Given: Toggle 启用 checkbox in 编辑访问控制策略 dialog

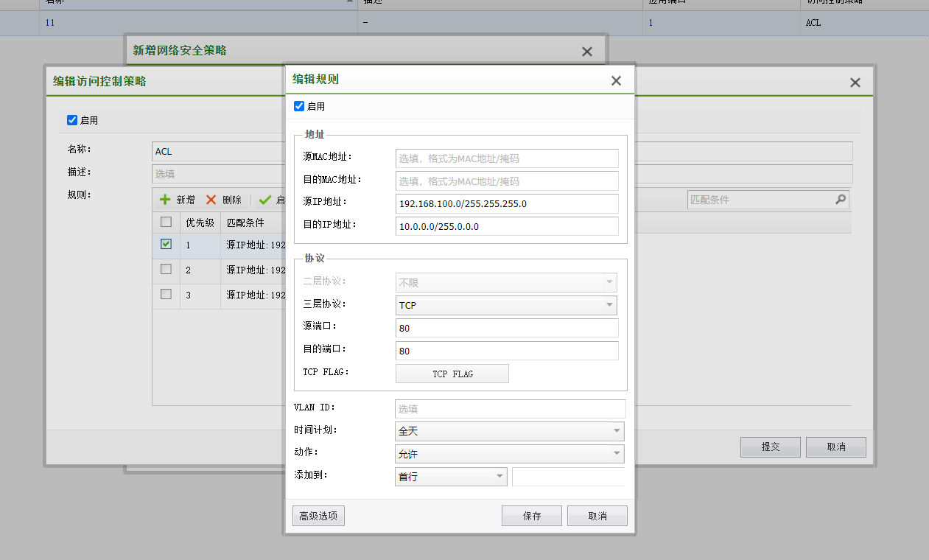Looking at the screenshot, I should (x=72, y=120).
